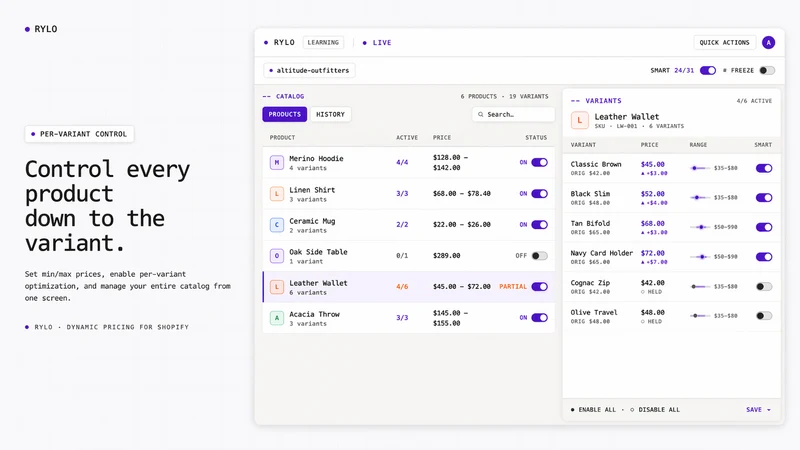Adjust the Classic Brown price range slider
This screenshot has width=800, height=450.
[699, 168]
